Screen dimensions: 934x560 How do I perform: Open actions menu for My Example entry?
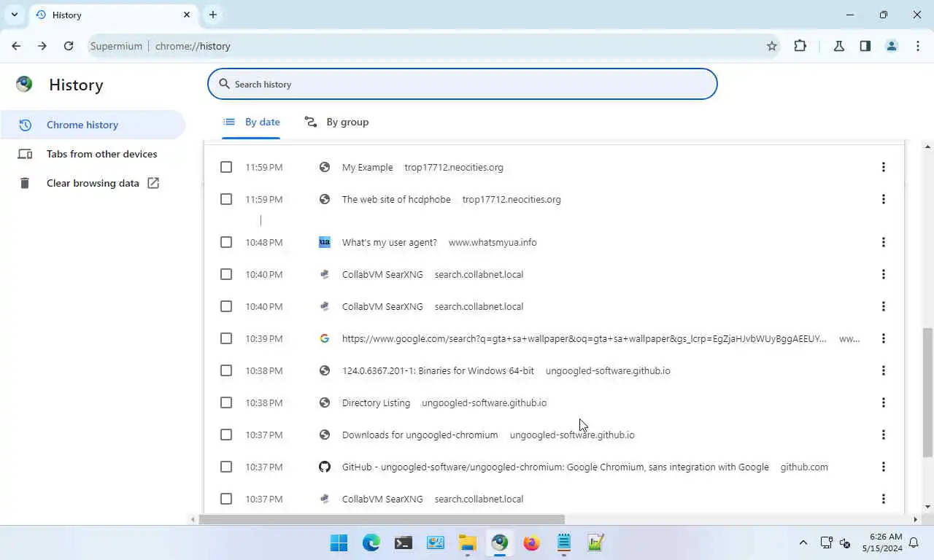click(883, 167)
